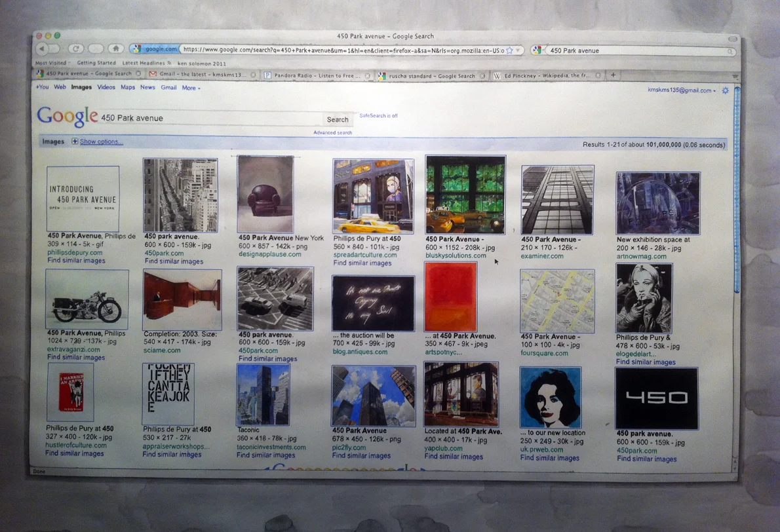
Task: Open spreadartculture.com result link
Action: click(365, 255)
